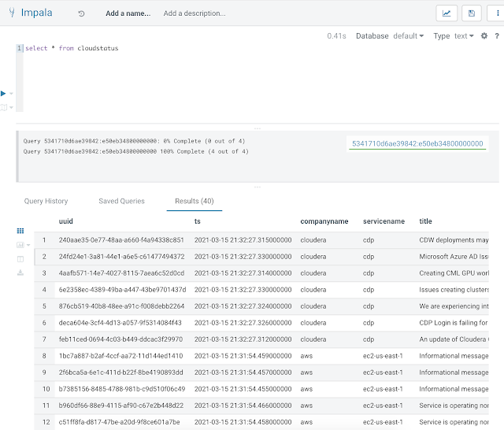Open the query ID link 5341710d6ae39842
504x430 pixels.
click(418, 143)
